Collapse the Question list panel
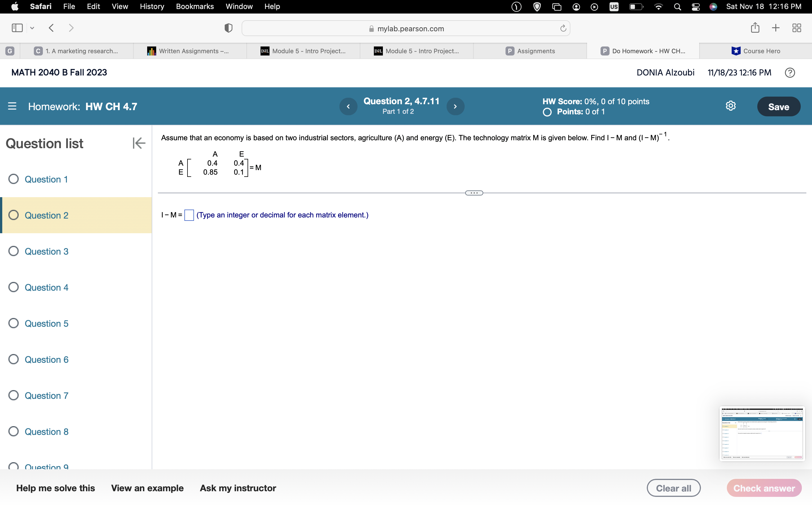812x507 pixels. (x=139, y=143)
